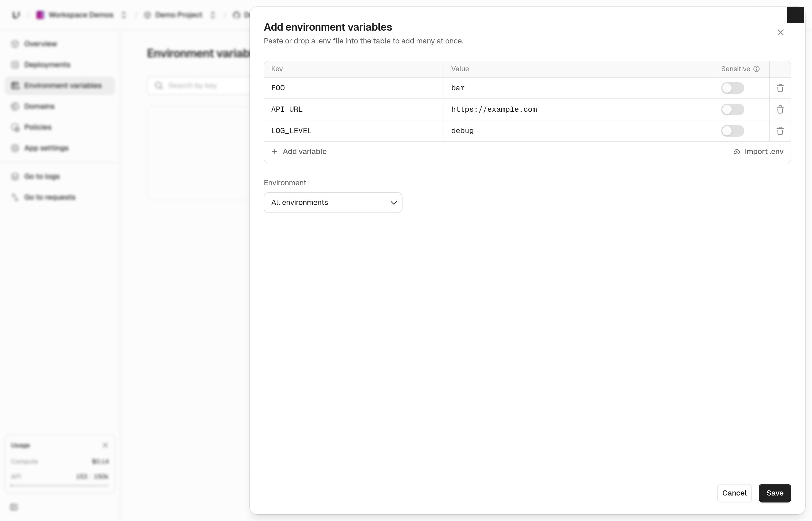
Task: Delete the API_URL variable row
Action: [780, 109]
